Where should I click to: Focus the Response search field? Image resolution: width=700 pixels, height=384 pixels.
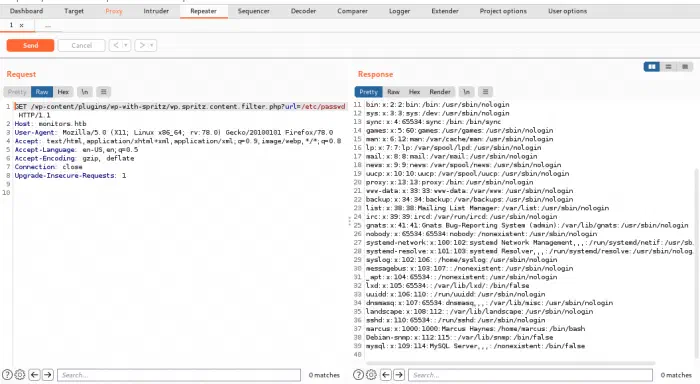[x=530, y=375]
